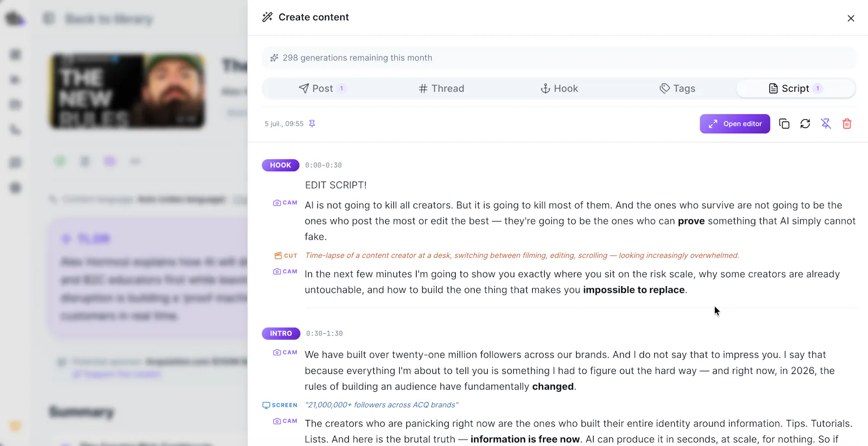Switch to the Thread tab
Image resolution: width=868 pixels, height=446 pixels.
pyautogui.click(x=441, y=88)
